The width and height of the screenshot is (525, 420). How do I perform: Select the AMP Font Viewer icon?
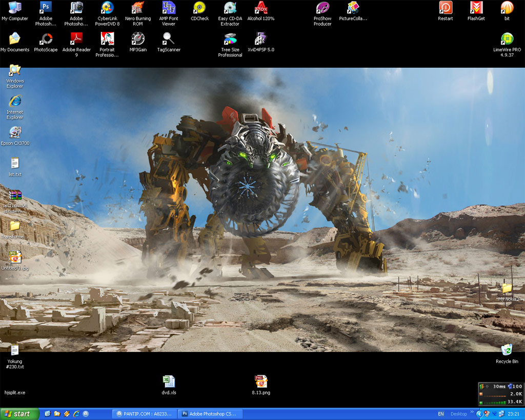coord(169,13)
